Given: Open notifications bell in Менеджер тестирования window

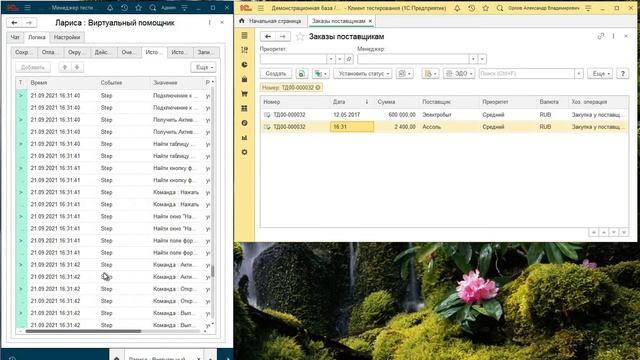Looking at the screenshot, I should pos(110,7).
